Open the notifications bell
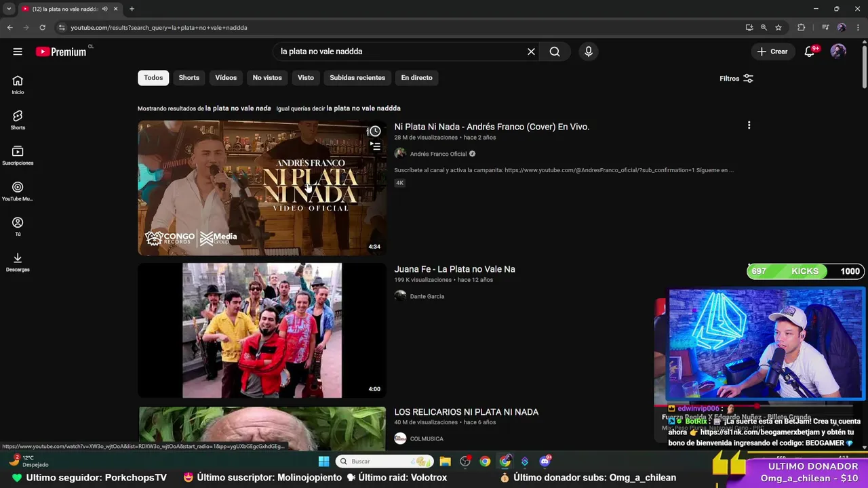The image size is (868, 488). (810, 52)
